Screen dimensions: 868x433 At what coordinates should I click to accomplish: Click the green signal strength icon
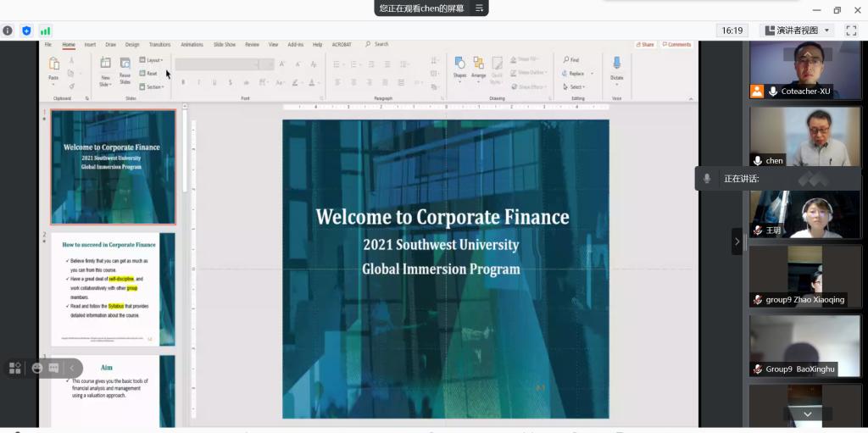click(45, 31)
